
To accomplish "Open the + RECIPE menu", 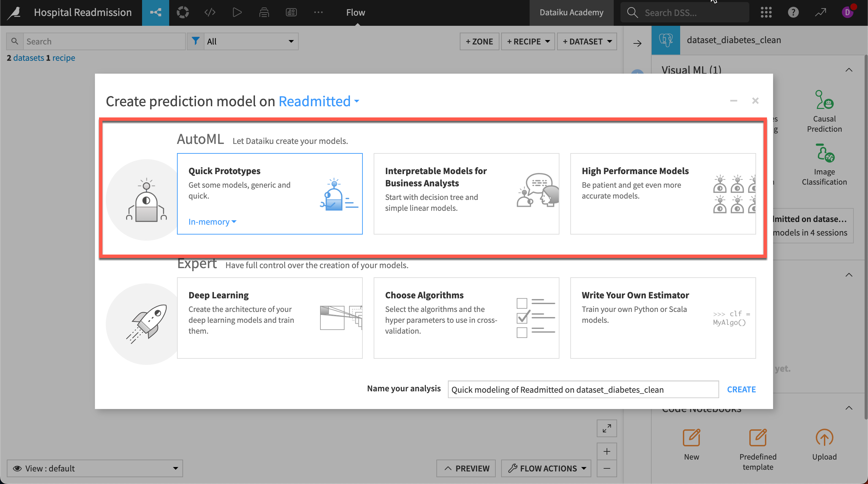I will [528, 41].
